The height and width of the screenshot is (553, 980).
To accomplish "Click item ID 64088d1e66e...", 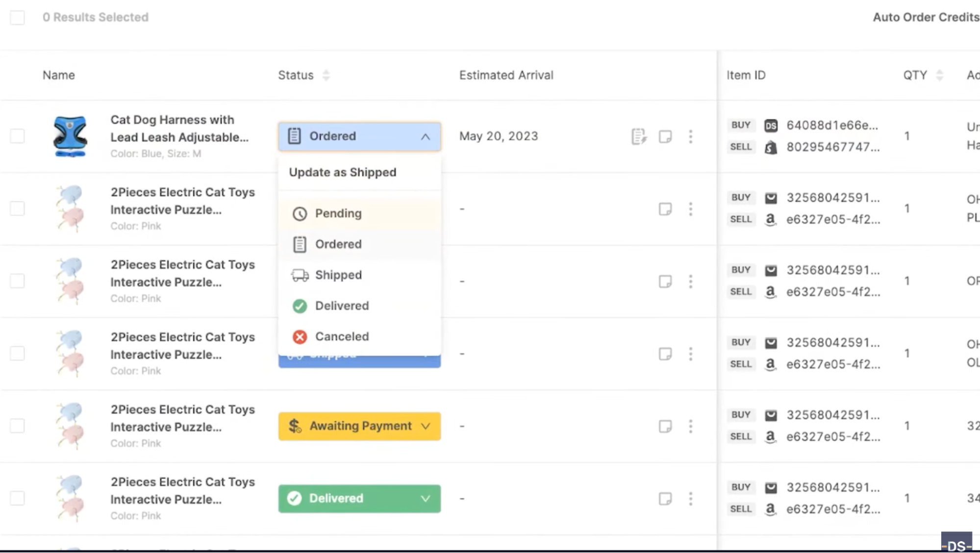I will (x=832, y=125).
